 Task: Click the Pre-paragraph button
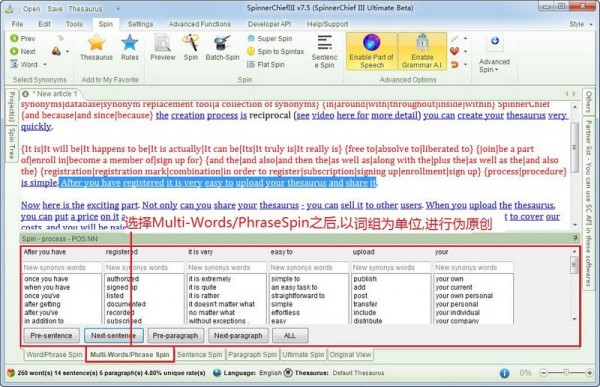click(175, 336)
